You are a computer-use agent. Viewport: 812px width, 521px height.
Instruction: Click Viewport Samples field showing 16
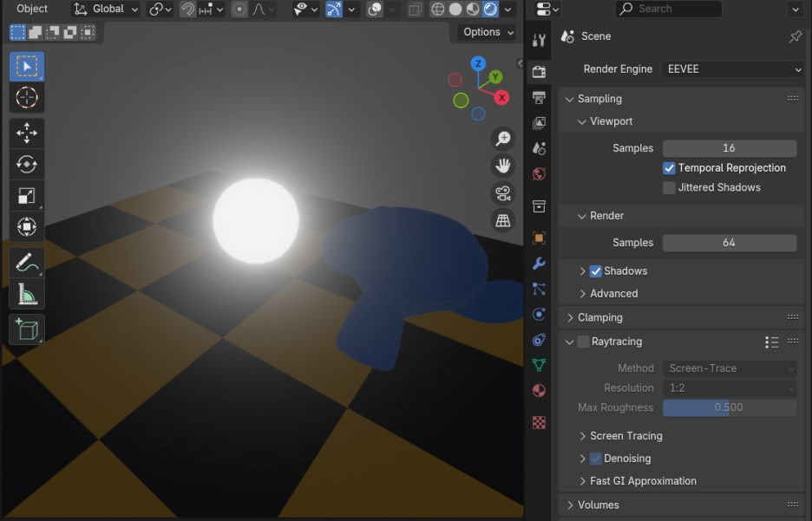pyautogui.click(x=729, y=148)
